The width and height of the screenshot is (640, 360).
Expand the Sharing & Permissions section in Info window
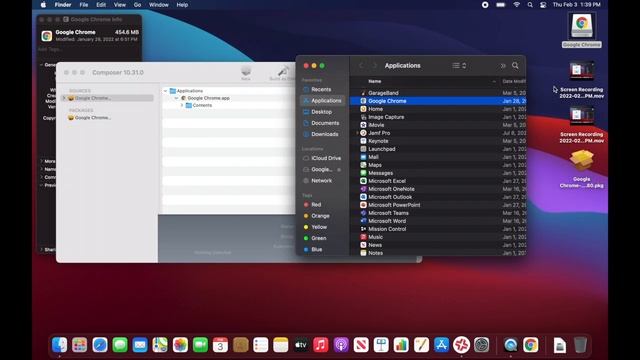(x=41, y=249)
